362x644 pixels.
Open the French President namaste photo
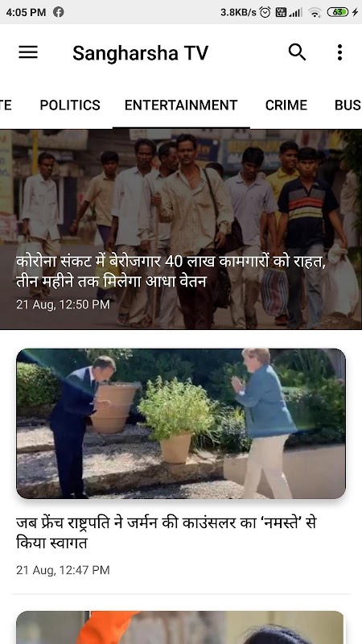[x=181, y=423]
